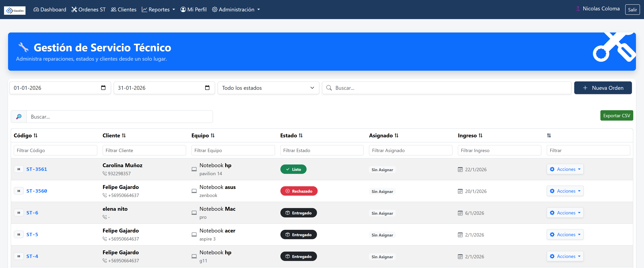Click the GaosDev logo
The height and width of the screenshot is (268, 644).
click(15, 11)
